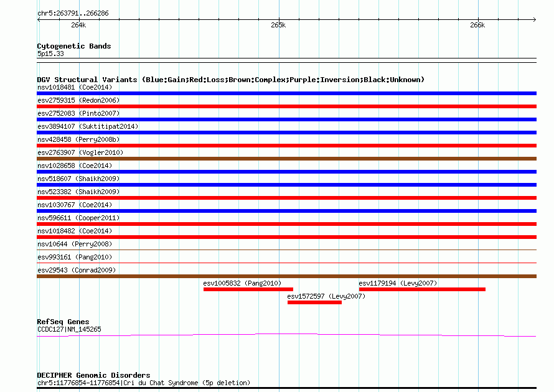554x392 pixels.
Task: Click the 266k ruler position label
Action: 477,26
